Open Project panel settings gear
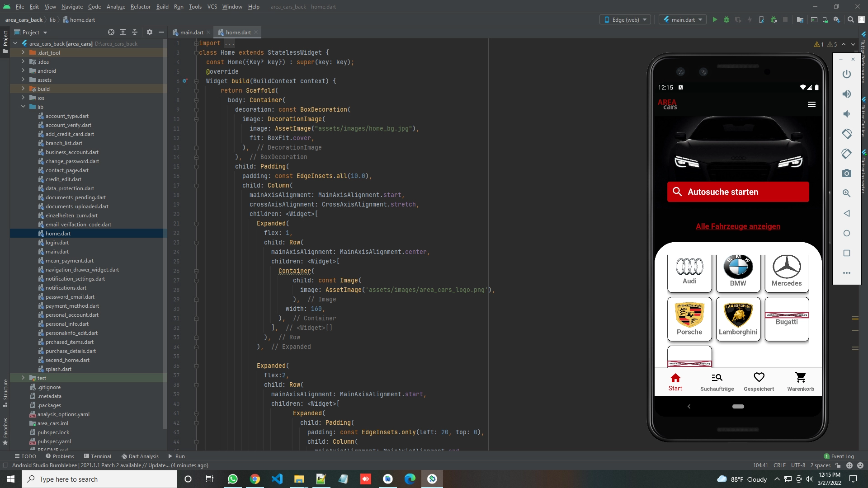 click(150, 33)
